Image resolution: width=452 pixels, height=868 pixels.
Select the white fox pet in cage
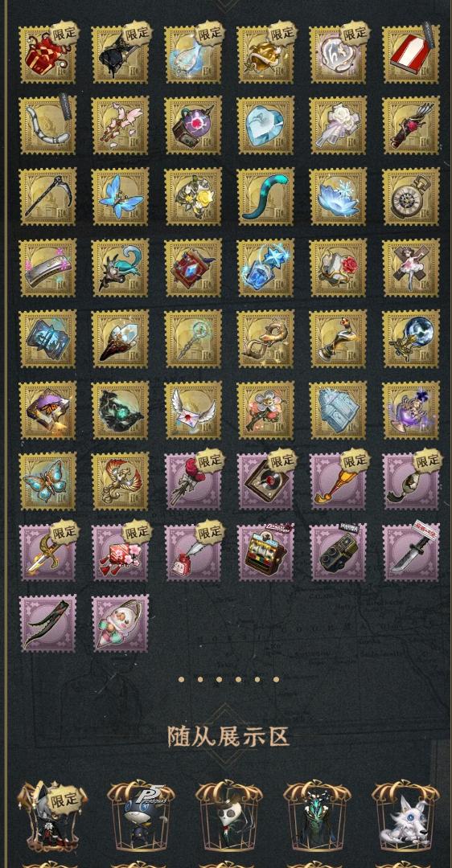(405, 815)
